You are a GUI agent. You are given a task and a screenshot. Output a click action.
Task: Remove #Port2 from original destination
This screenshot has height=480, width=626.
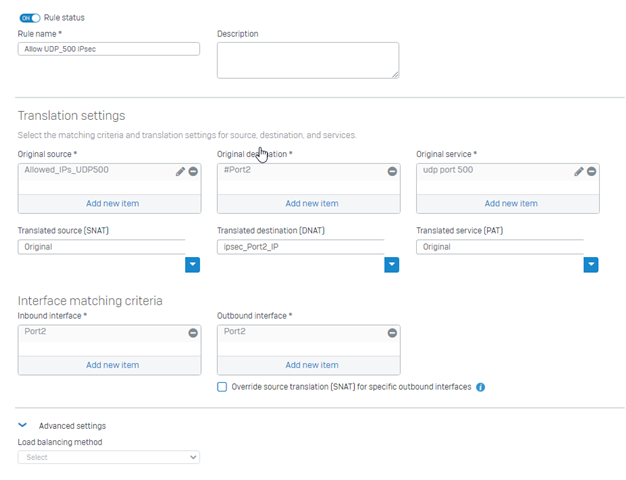[x=392, y=171]
